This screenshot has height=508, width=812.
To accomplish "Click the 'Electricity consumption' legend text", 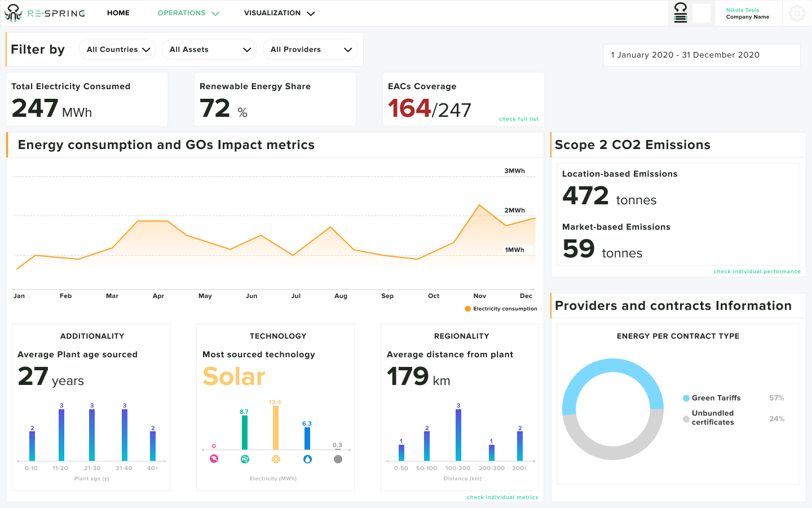I will [505, 309].
